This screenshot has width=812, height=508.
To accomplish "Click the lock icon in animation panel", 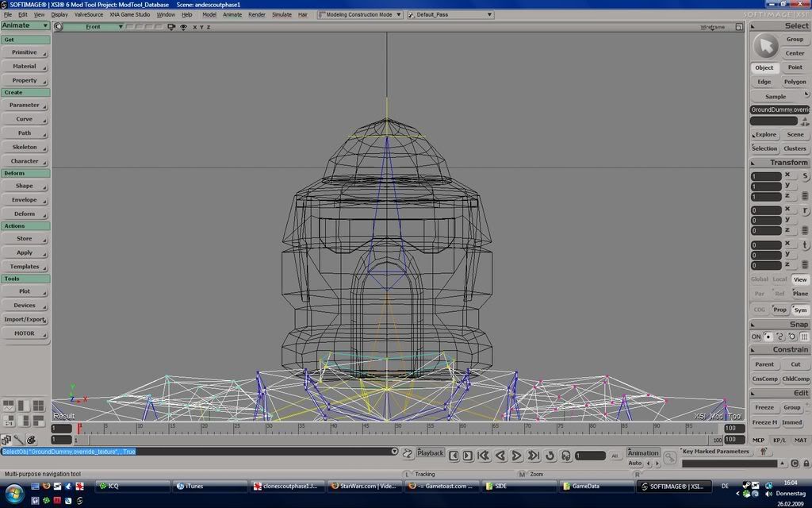I will [x=806, y=464].
